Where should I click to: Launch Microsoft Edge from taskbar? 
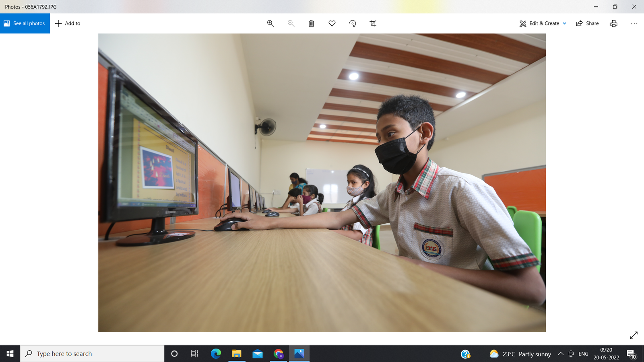coord(216,354)
